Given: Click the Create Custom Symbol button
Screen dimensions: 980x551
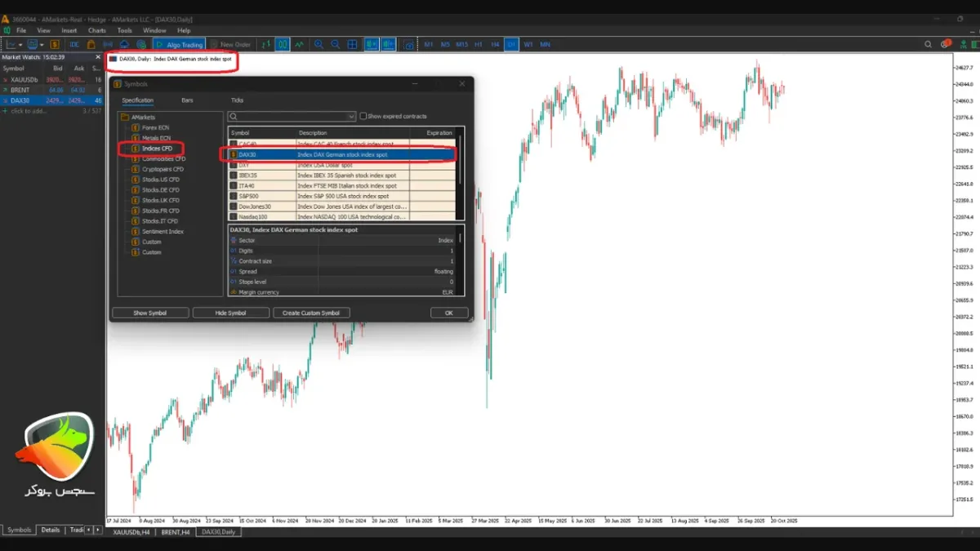Looking at the screenshot, I should point(311,313).
